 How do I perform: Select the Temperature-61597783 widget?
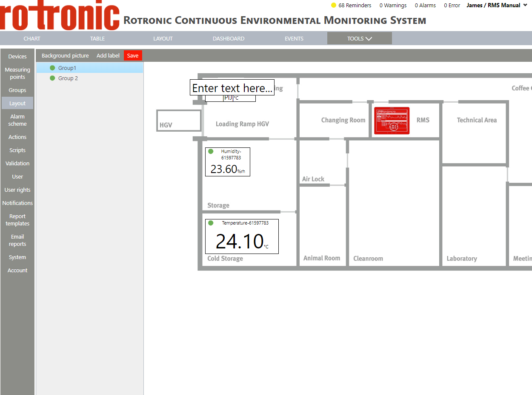tap(242, 236)
